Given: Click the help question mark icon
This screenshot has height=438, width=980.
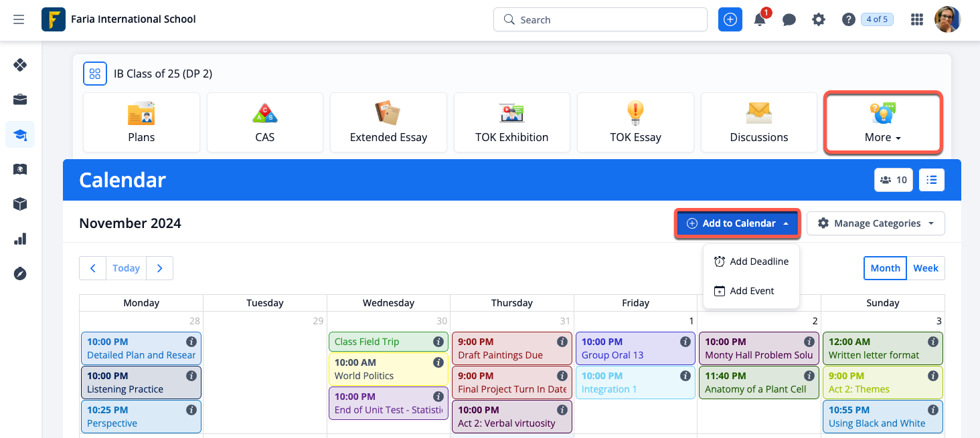Looking at the screenshot, I should tap(848, 20).
